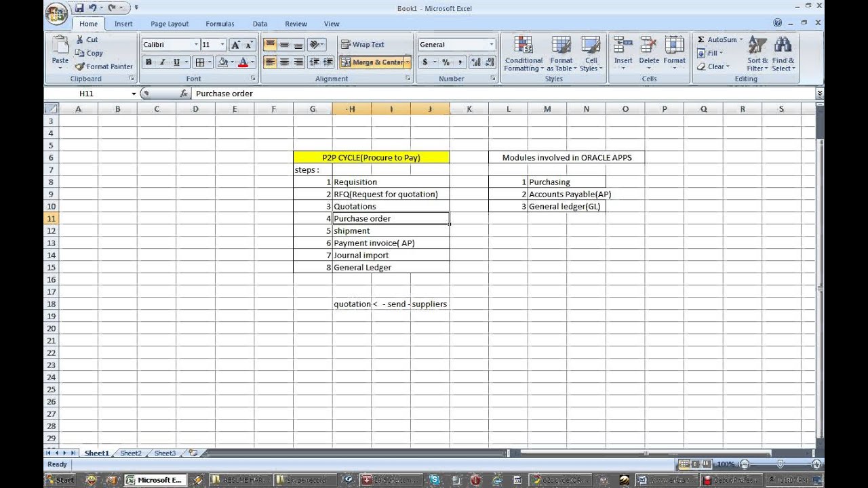Viewport: 868px width, 488px height.
Task: Activate the Format Painter
Action: 104,66
